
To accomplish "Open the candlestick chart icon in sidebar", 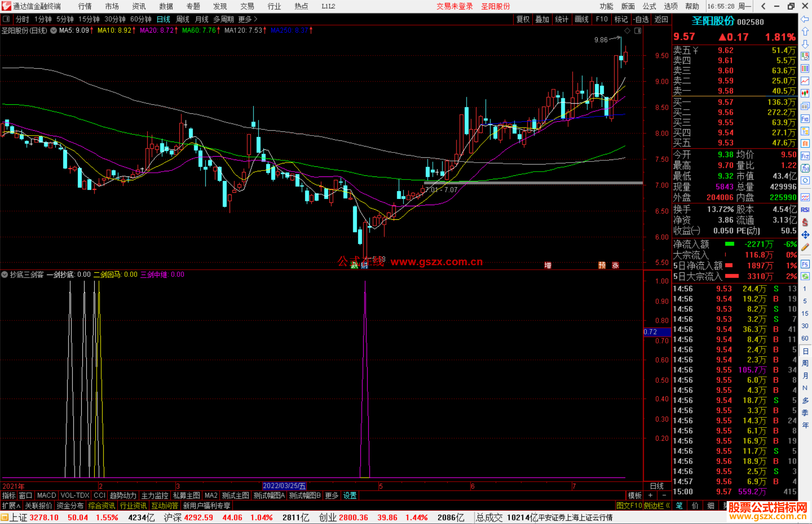I will click(x=805, y=94).
